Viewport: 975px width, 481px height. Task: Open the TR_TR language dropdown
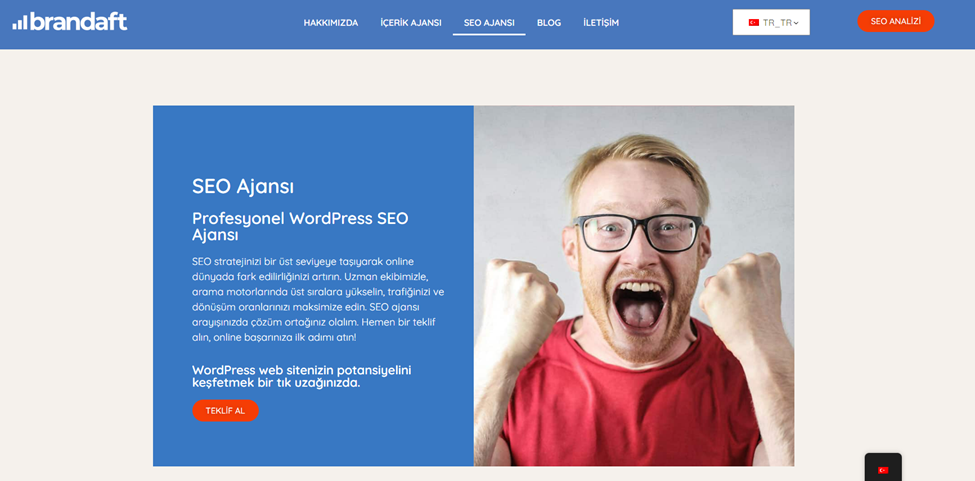[x=771, y=22]
